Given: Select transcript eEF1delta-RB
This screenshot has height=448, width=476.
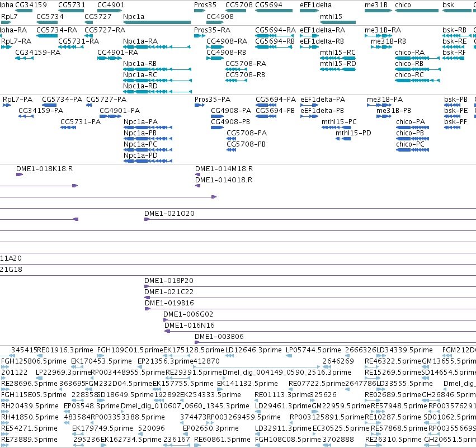Looking at the screenshot, I should click(309, 47).
